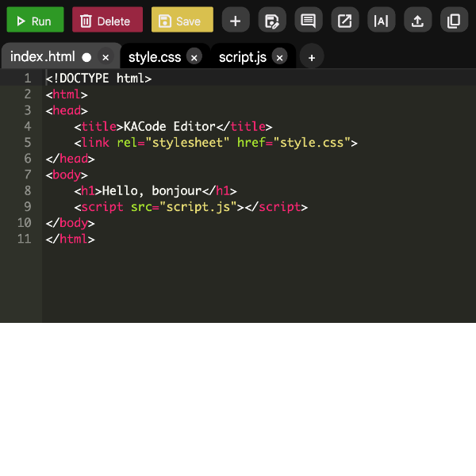Click the open in new window icon
This screenshot has width=476, height=476.
pos(344,21)
